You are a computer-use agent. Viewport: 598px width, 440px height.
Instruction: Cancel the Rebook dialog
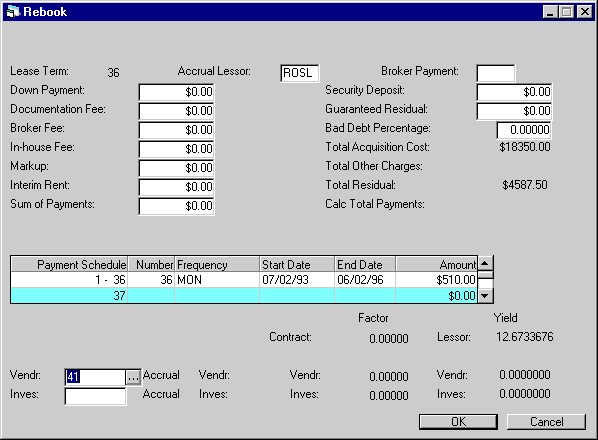point(546,422)
